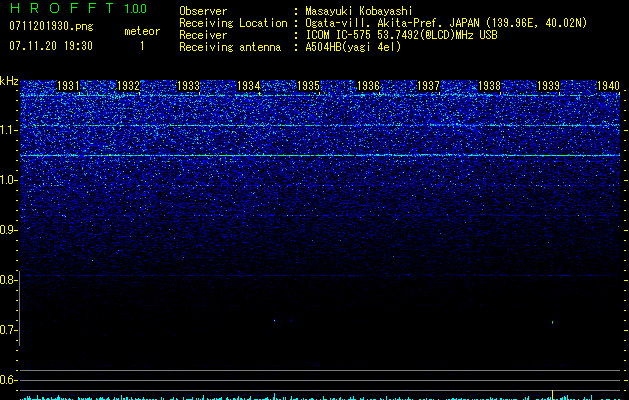Click the 1937 time marker
This screenshot has width=629, height=400.
(428, 86)
